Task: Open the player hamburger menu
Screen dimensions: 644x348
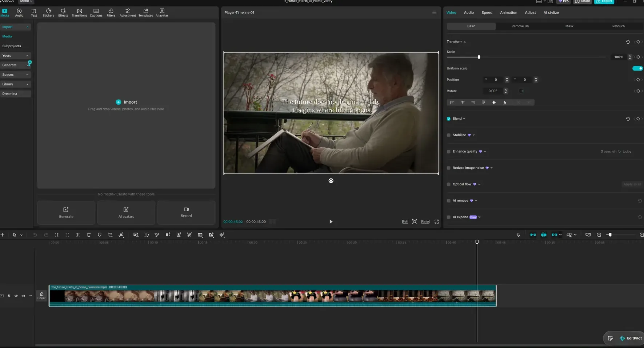Action: click(434, 12)
